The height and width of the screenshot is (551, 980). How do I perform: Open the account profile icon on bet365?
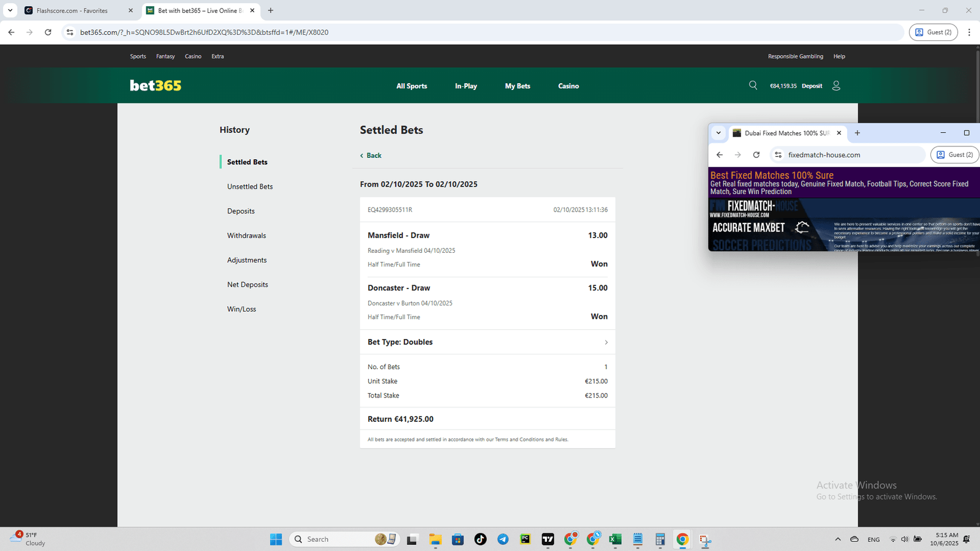pyautogui.click(x=836, y=86)
